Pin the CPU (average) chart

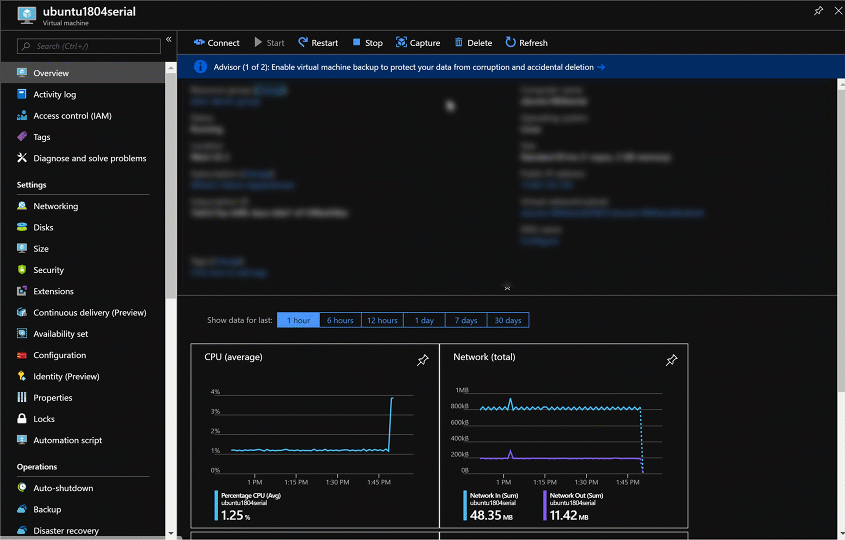(x=422, y=360)
